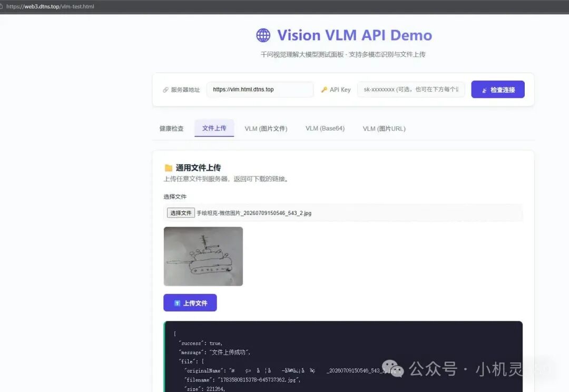
Task: Click the globe icon beside Vision VLM API Demo
Action: (263, 35)
